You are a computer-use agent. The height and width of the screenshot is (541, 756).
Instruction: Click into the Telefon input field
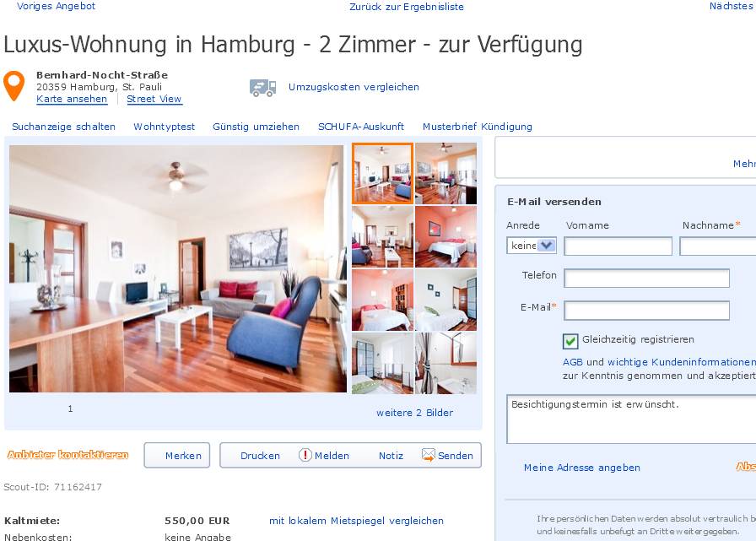646,279
